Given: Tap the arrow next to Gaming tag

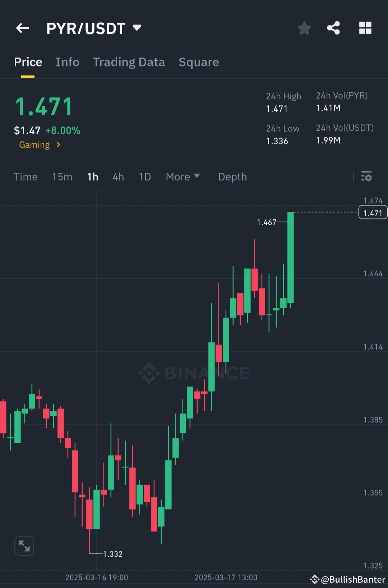Looking at the screenshot, I should 59,145.
